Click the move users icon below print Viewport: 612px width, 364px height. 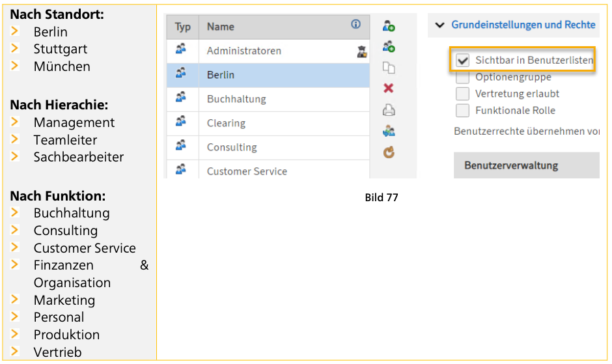click(388, 131)
